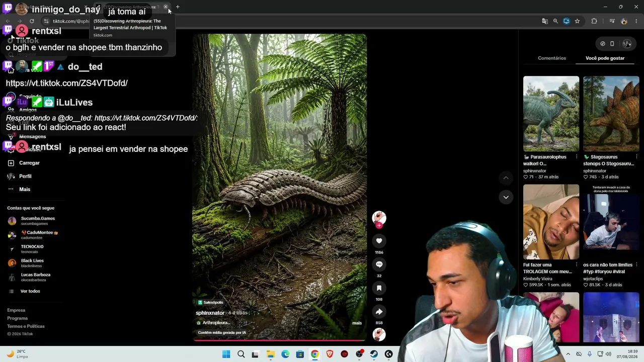Image resolution: width=644 pixels, height=362 pixels.
Task: Open the Stegosaurus stenops video thumbnail
Action: coord(611,114)
